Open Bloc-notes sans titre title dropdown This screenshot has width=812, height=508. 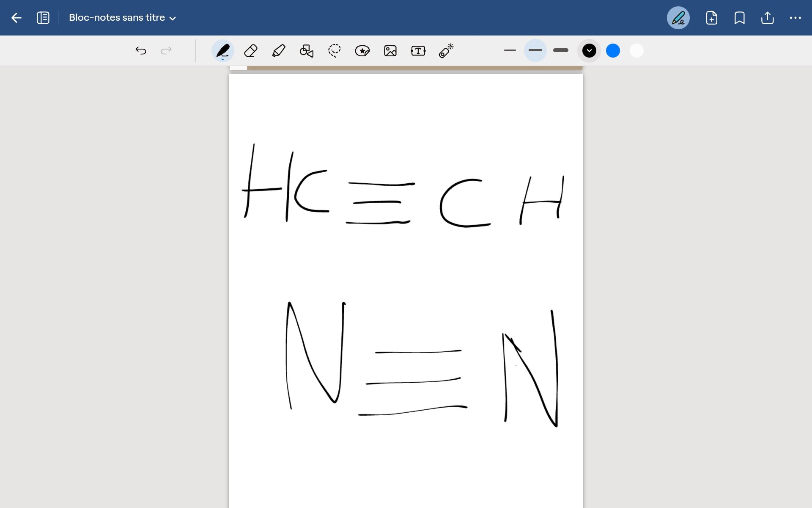[122, 18]
